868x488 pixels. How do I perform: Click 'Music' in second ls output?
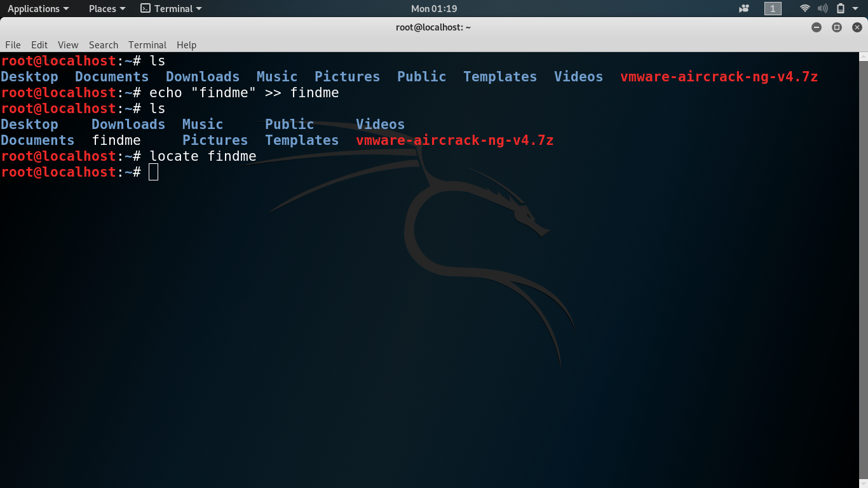pos(203,125)
